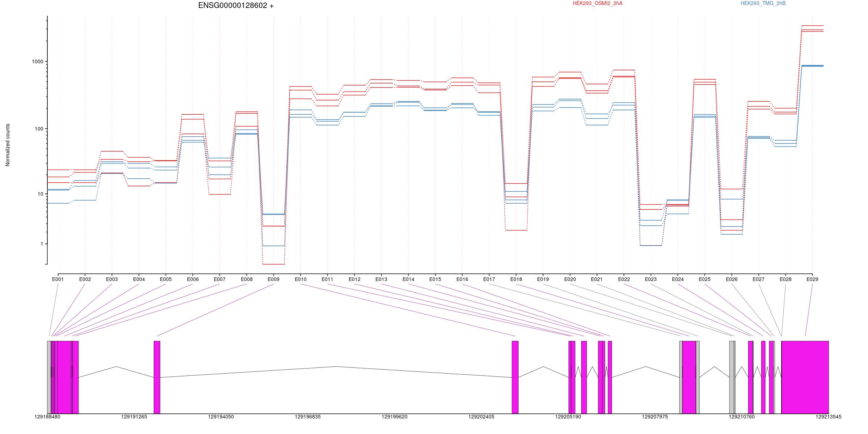868x434 pixels.
Task: Select exon label E018
Action: [516, 279]
